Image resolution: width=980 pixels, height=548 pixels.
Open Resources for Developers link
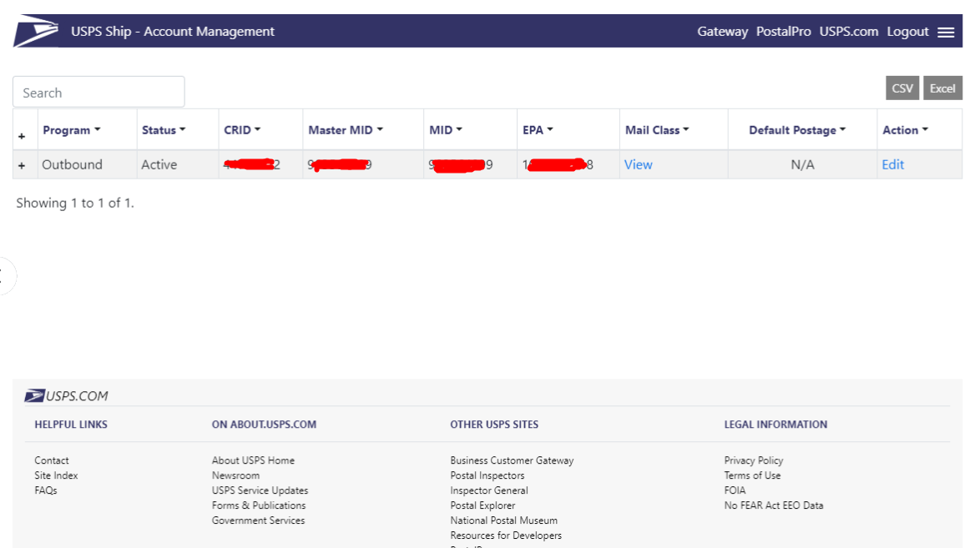(506, 535)
